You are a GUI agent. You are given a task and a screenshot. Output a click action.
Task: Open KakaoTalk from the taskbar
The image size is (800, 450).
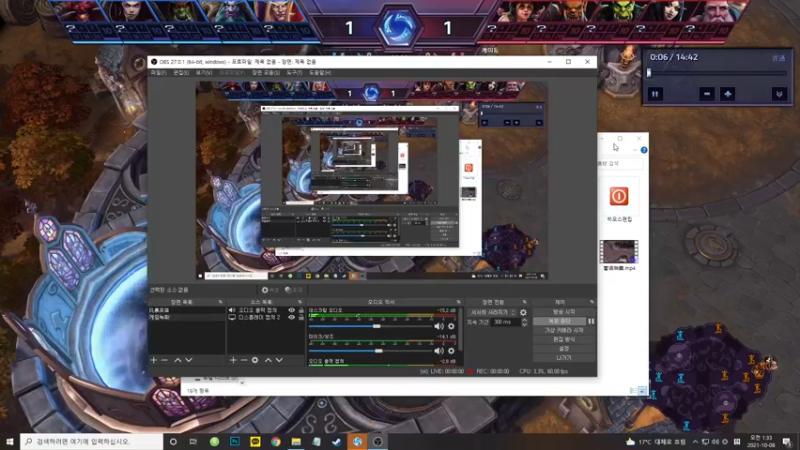click(x=255, y=441)
